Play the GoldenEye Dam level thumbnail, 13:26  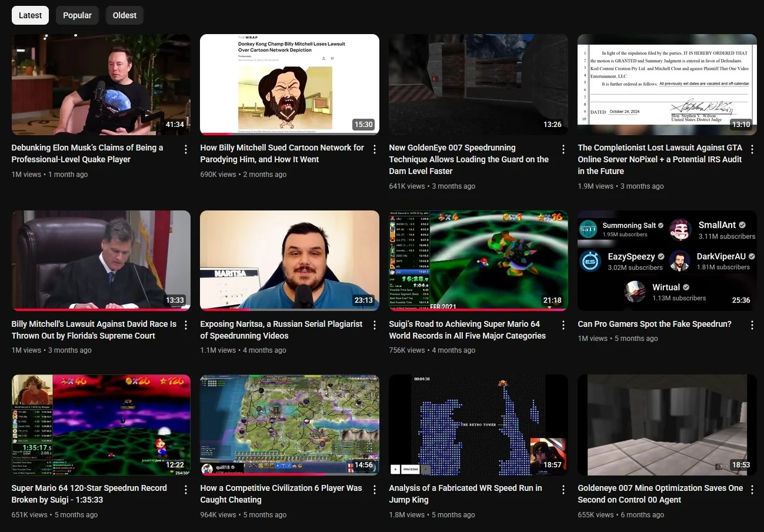point(478,85)
